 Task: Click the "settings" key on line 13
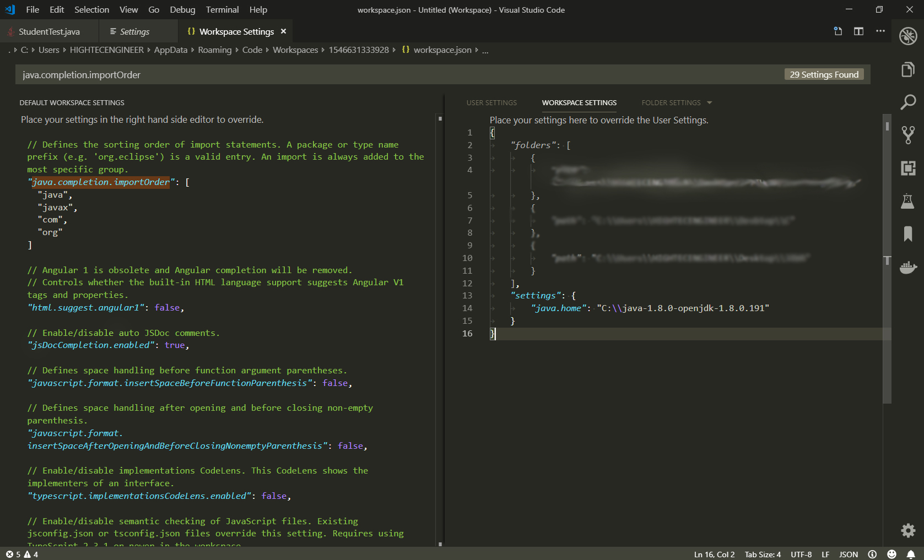coord(536,295)
